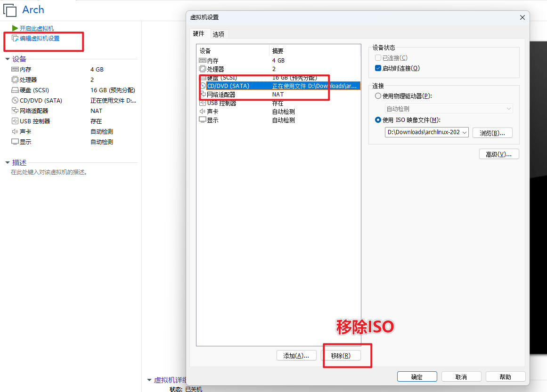The width and height of the screenshot is (547, 392).
Task: Toggle the 启动时连接 checkbox
Action: 378,68
